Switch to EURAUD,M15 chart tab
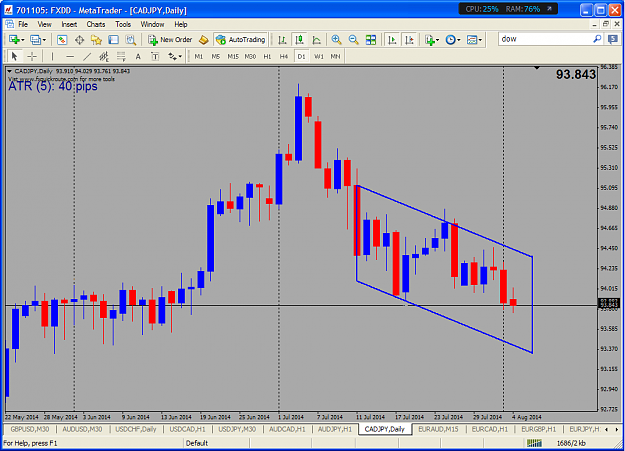 [x=438, y=429]
